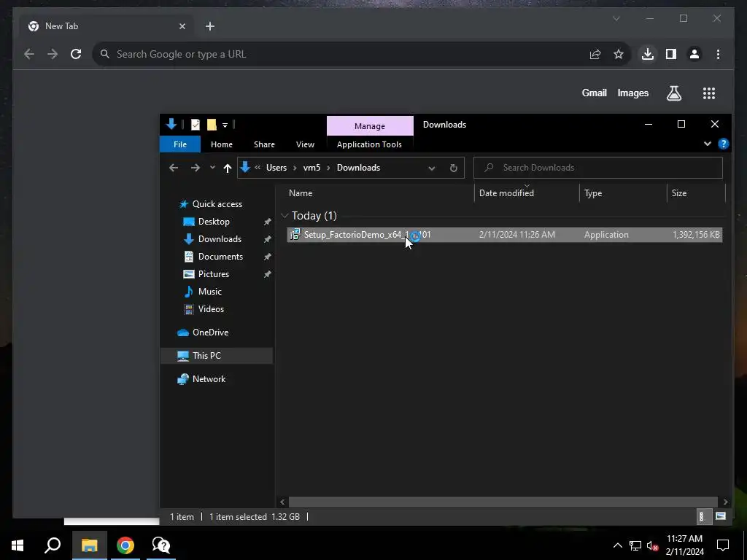747x560 pixels.
Task: Open Pictures in the navigation pane
Action: pyautogui.click(x=214, y=274)
